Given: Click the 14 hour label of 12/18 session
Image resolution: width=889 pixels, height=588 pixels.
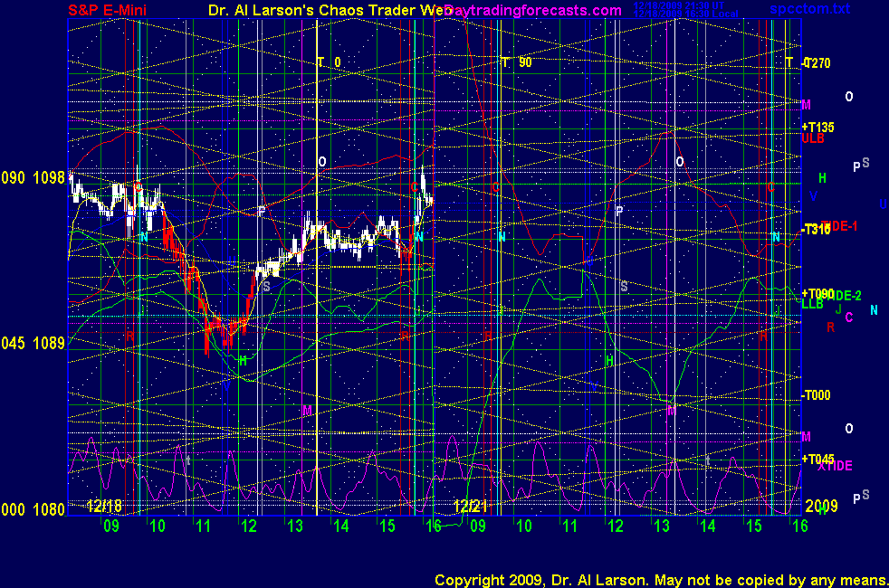Looking at the screenshot, I should point(340,526).
